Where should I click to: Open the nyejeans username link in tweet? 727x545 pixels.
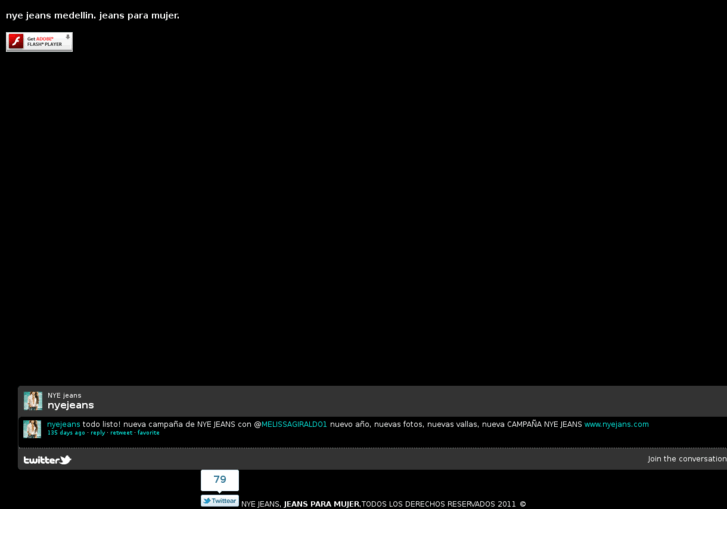click(x=64, y=424)
